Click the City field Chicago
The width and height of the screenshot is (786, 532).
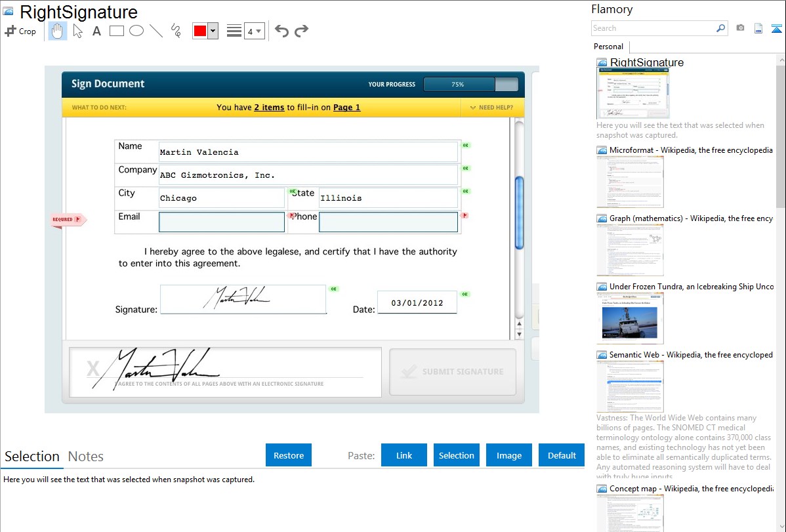pos(222,197)
